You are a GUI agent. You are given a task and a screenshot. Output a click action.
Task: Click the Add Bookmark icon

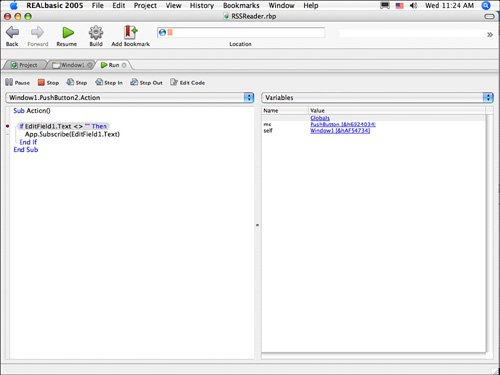point(130,32)
